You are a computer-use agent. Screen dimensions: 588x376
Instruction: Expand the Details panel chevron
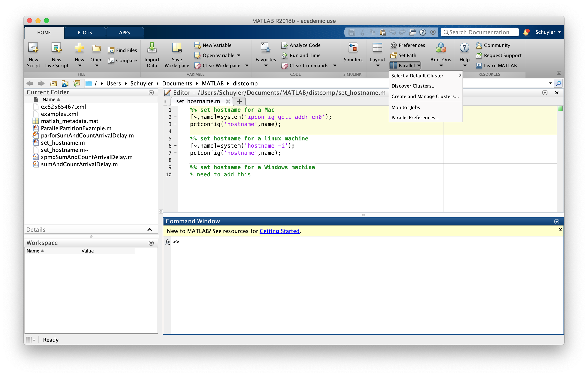[150, 230]
